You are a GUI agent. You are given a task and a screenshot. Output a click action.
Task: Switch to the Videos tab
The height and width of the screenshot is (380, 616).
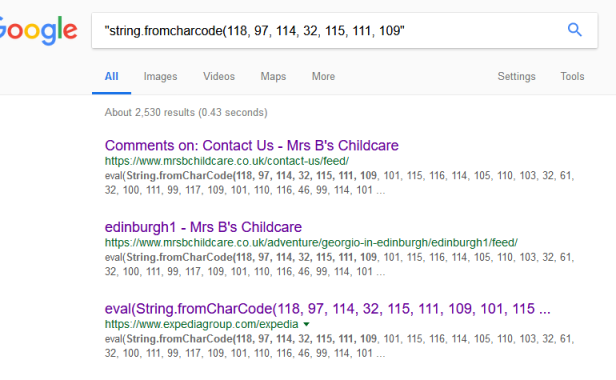click(219, 77)
